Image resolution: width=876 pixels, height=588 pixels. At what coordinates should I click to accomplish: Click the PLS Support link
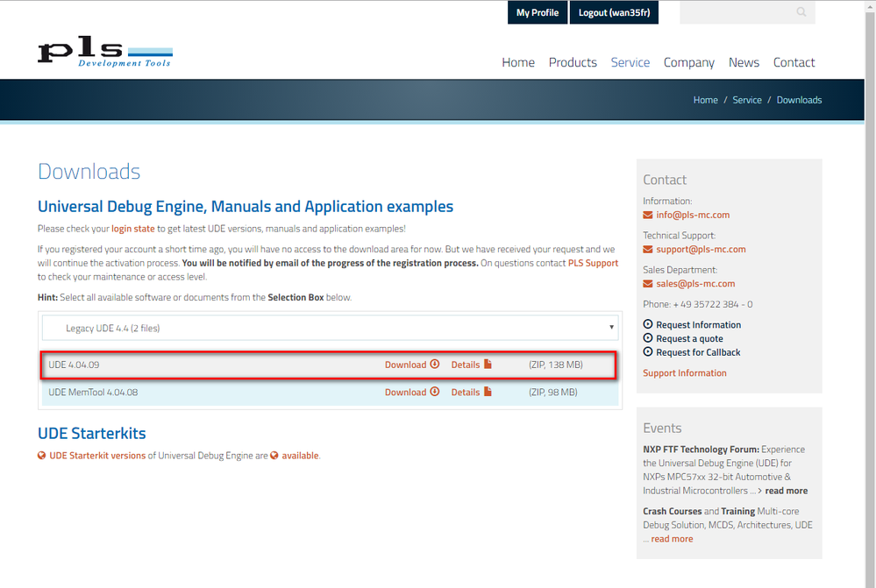click(x=594, y=263)
